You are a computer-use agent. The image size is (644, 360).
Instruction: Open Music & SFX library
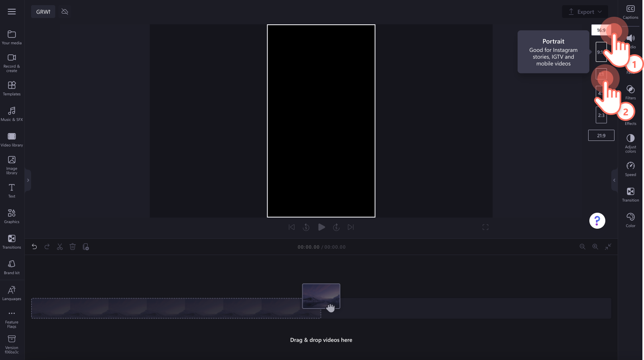pos(12,114)
